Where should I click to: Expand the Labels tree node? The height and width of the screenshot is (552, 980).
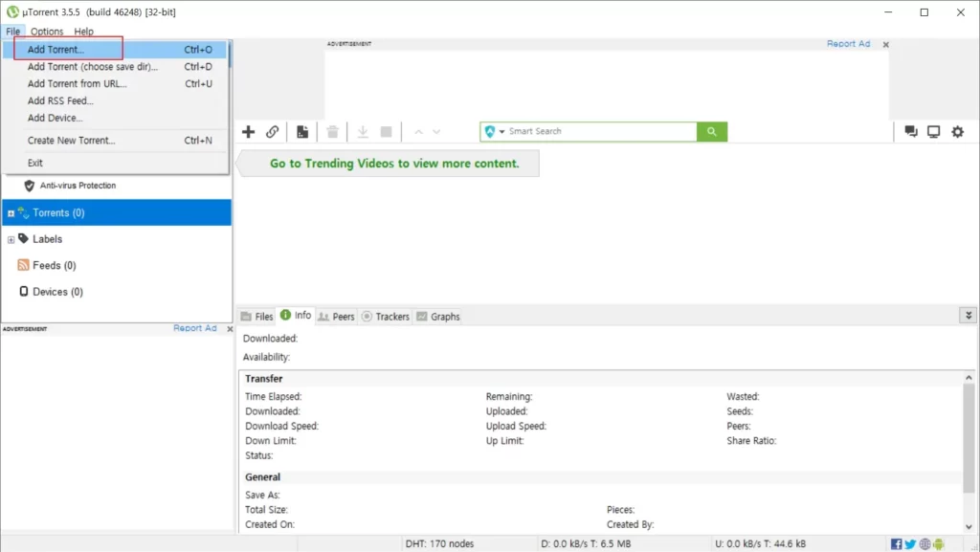tap(11, 240)
